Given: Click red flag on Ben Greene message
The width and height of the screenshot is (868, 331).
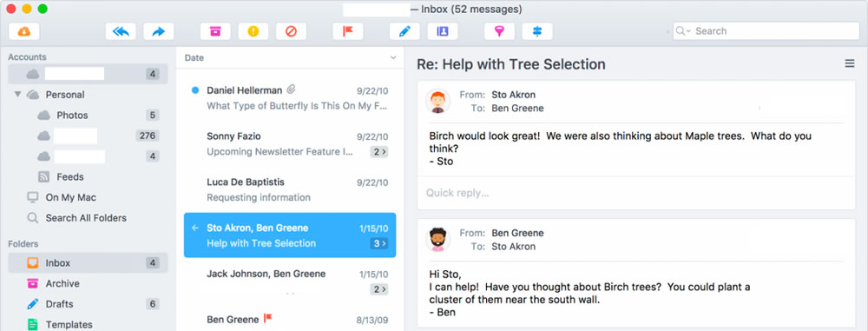Looking at the screenshot, I should [x=268, y=319].
